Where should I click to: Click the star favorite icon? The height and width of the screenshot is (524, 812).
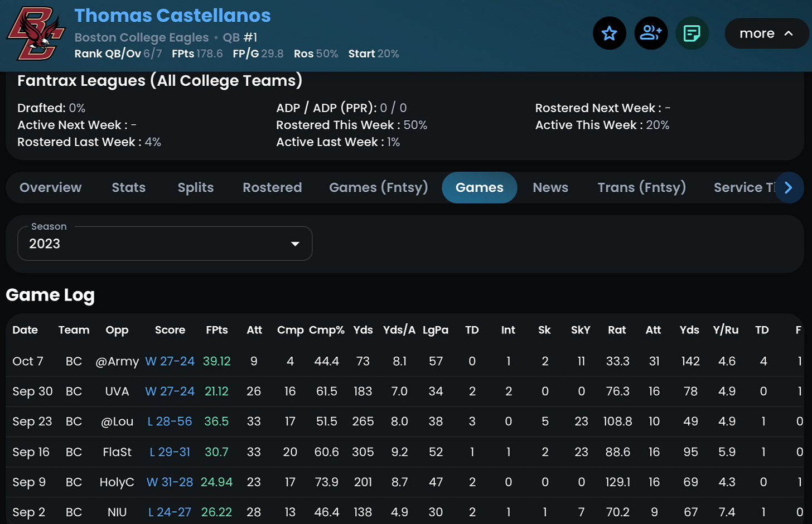point(609,33)
